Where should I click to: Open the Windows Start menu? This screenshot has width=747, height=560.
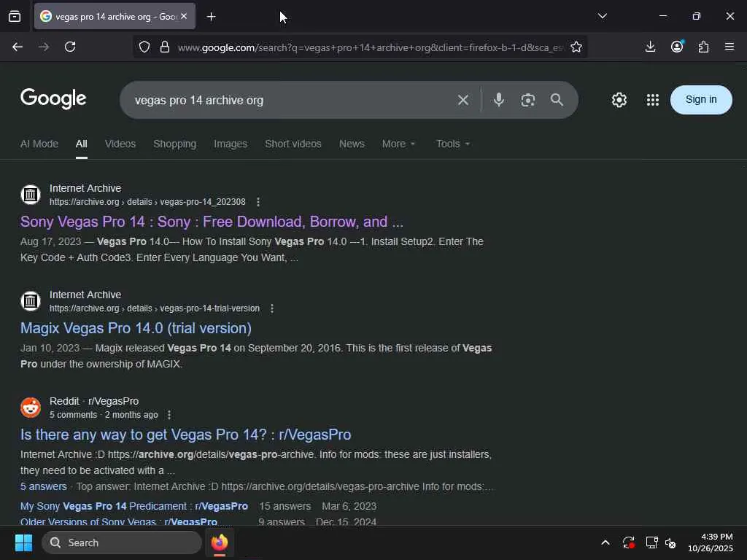coord(23,542)
